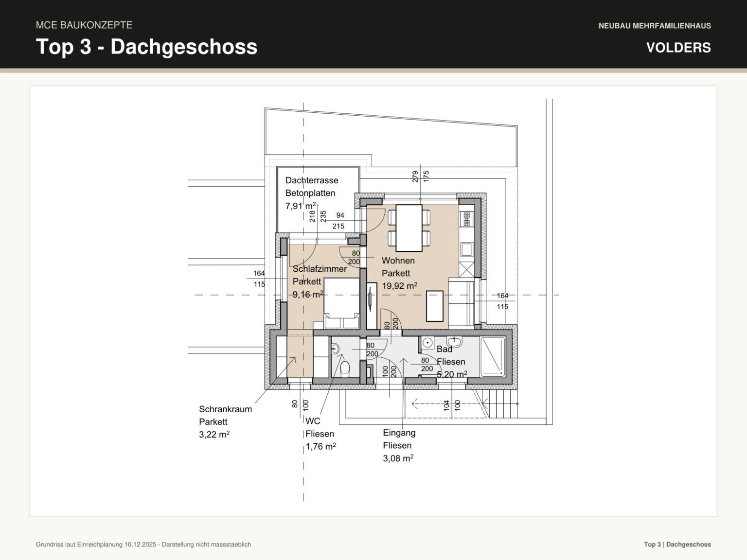Click the sofa in the living room
Image resolution: width=747 pixels, height=560 pixels.
(461, 302)
